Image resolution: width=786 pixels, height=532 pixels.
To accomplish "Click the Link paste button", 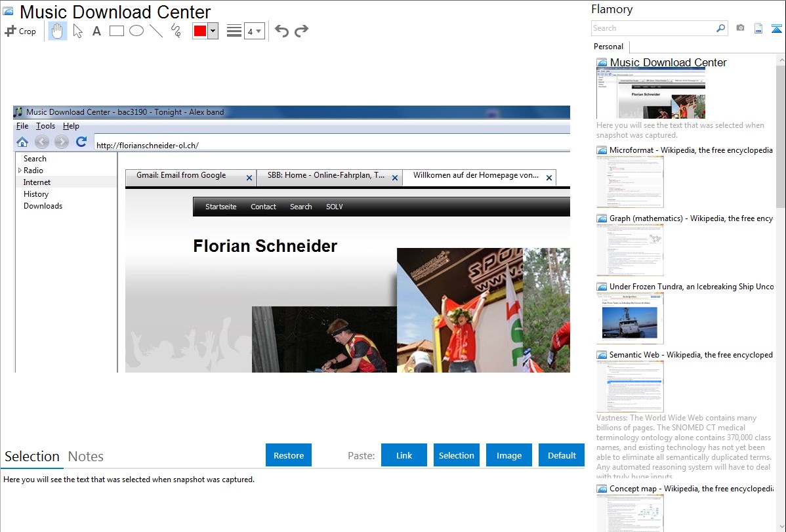I will pyautogui.click(x=404, y=455).
